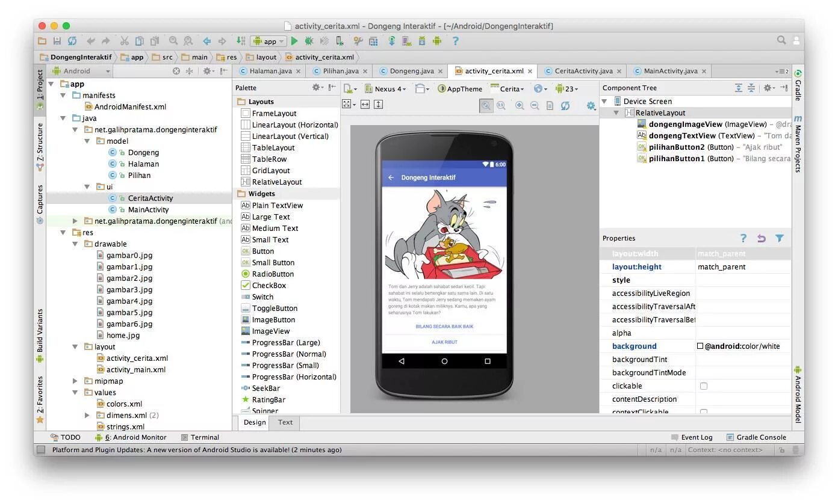Select the ToggleButton widget in the palette
The height and width of the screenshot is (504, 838).
click(x=269, y=309)
